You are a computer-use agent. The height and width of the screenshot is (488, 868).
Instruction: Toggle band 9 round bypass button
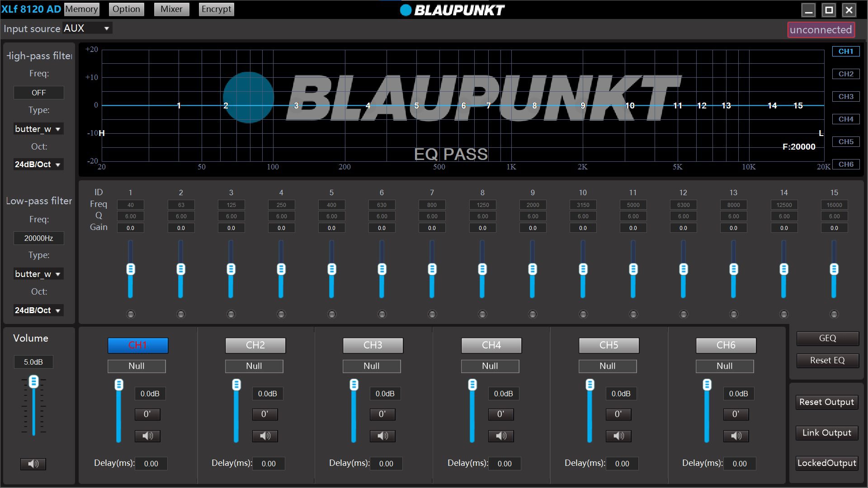(x=533, y=314)
